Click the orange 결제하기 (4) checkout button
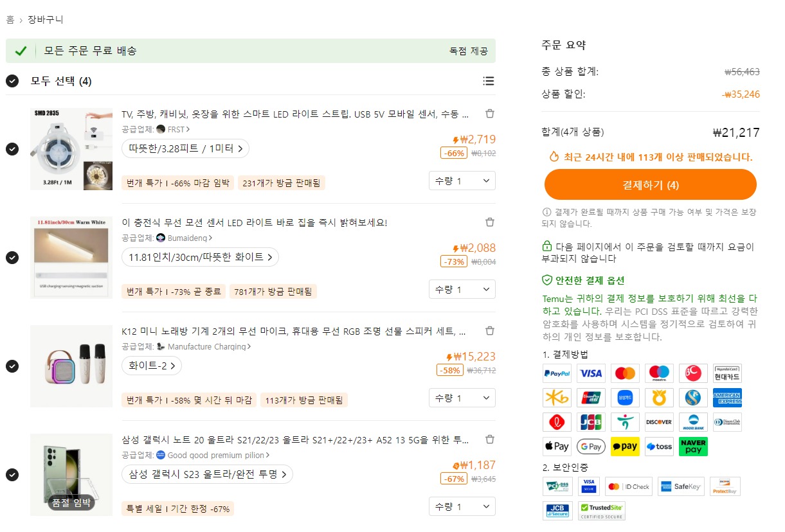 [651, 185]
